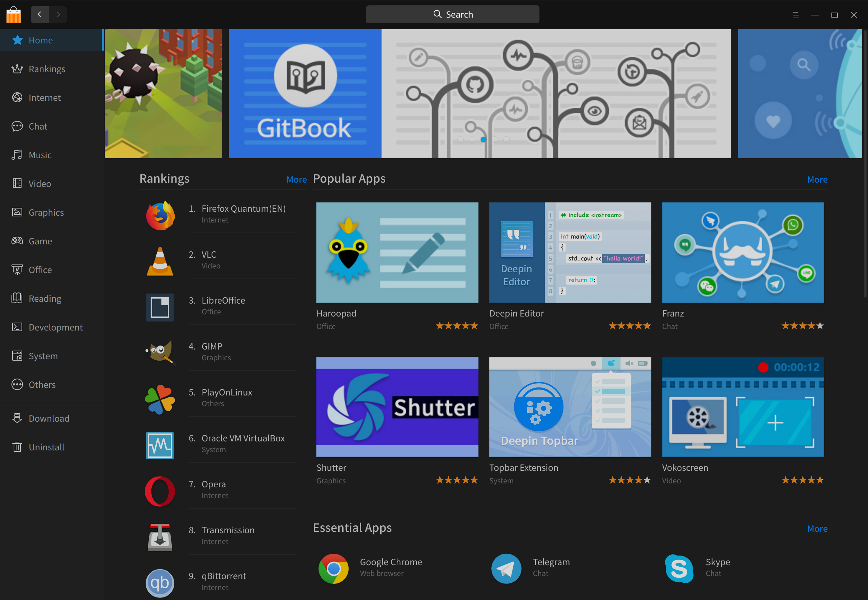The width and height of the screenshot is (868, 600).
Task: Go forward with the right arrow button
Action: (x=58, y=15)
